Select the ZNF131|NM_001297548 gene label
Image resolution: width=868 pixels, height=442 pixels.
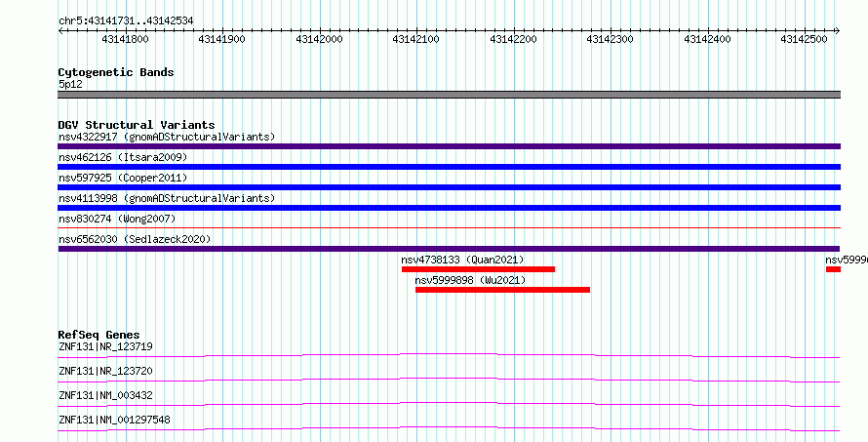(x=114, y=420)
